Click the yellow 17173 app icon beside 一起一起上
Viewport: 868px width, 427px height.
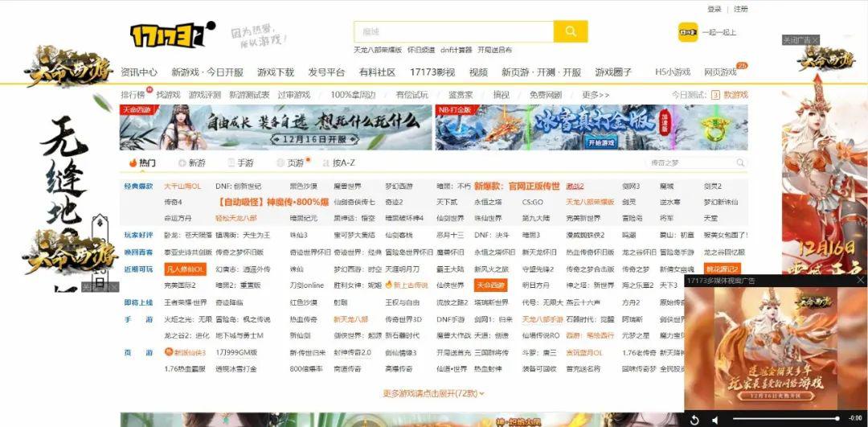click(687, 32)
